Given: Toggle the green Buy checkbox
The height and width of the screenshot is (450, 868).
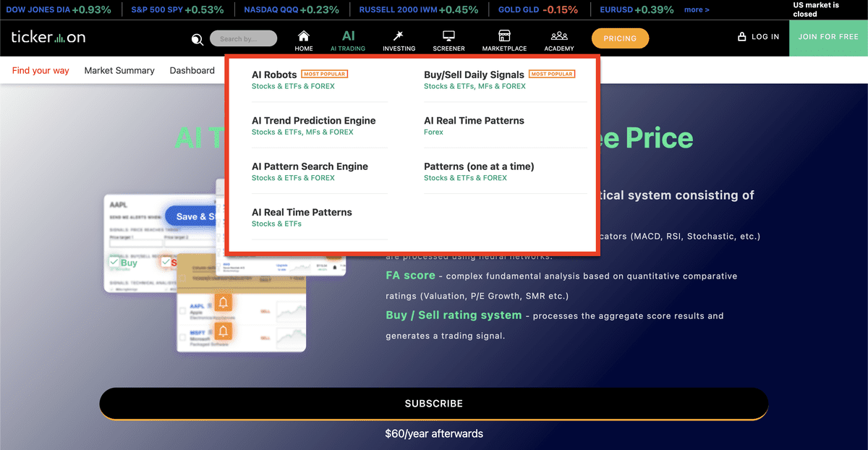Looking at the screenshot, I should click(x=114, y=262).
